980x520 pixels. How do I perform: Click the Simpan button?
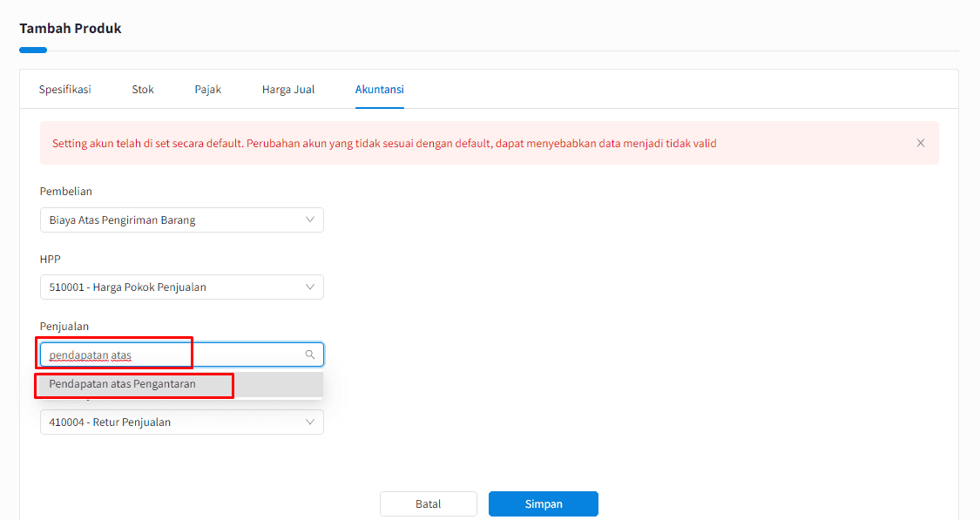pyautogui.click(x=543, y=503)
